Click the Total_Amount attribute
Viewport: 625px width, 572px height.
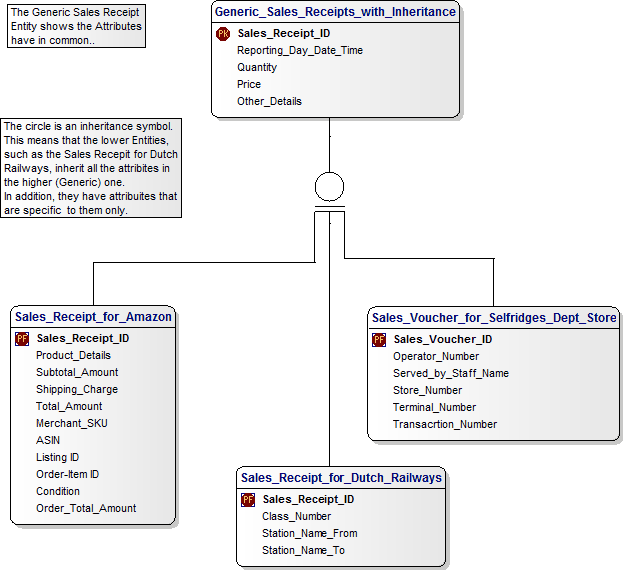point(69,406)
